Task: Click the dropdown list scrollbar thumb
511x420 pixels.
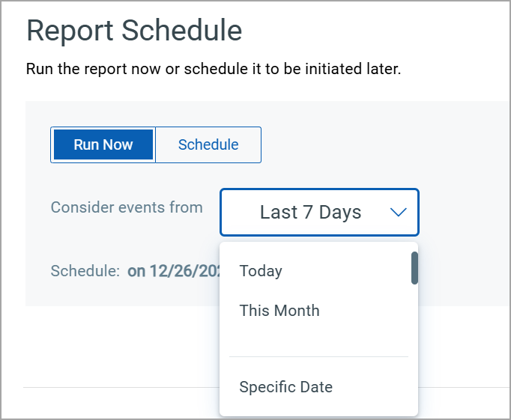Action: pos(414,268)
